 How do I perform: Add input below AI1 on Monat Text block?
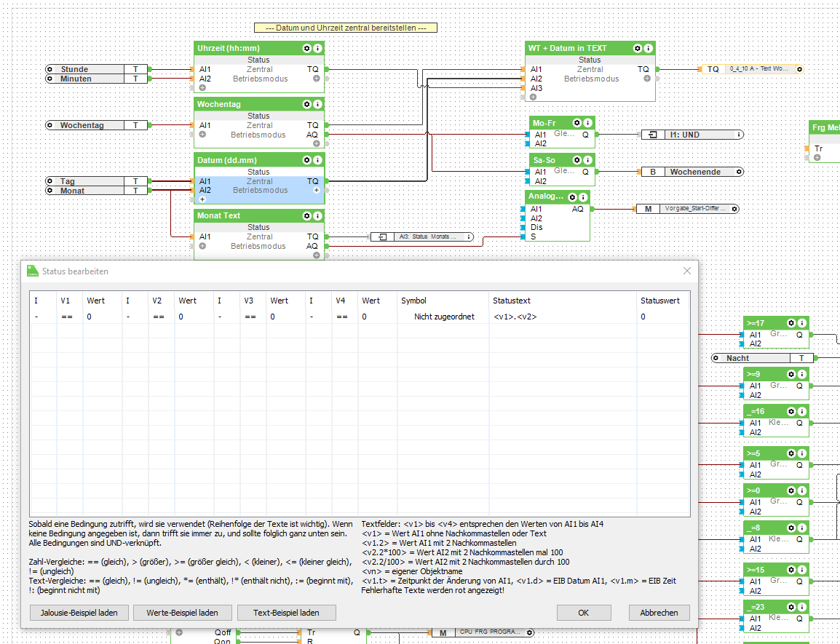point(202,246)
